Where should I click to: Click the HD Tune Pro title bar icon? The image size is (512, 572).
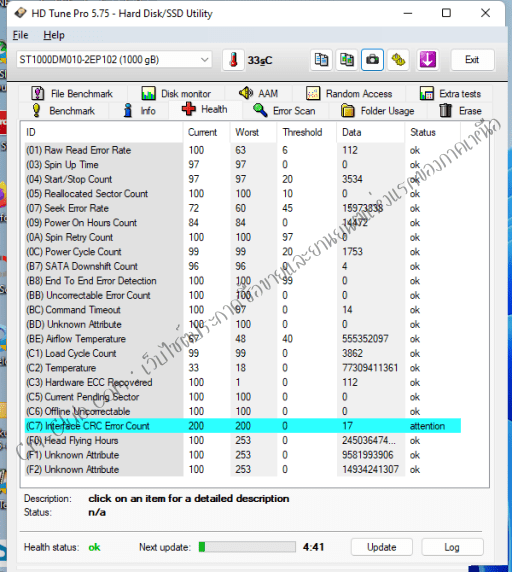tap(20, 13)
